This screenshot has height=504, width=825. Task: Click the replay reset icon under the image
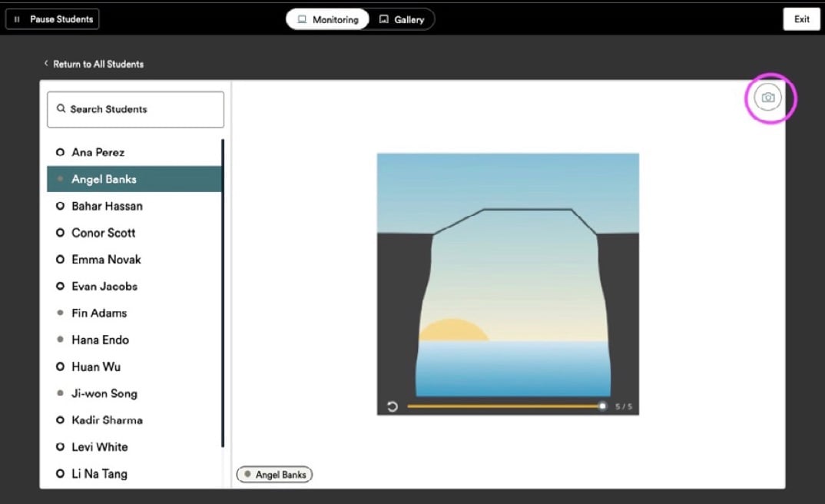(393, 406)
